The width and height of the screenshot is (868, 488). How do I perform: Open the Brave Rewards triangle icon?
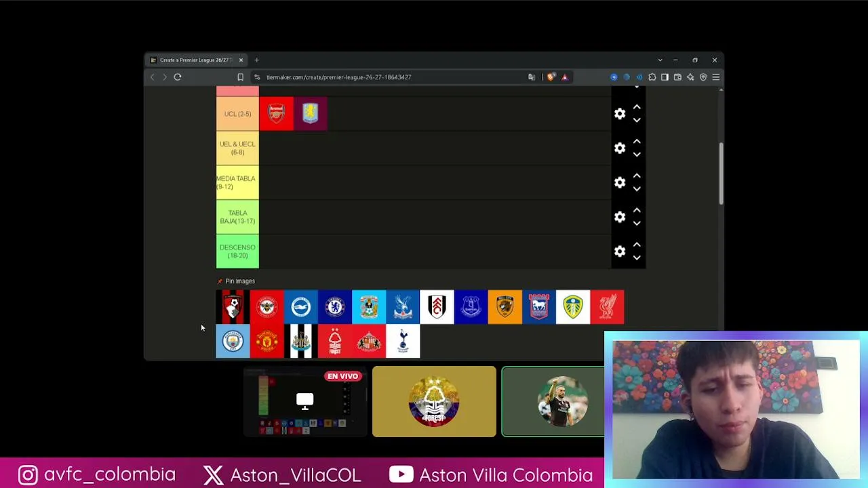click(564, 77)
